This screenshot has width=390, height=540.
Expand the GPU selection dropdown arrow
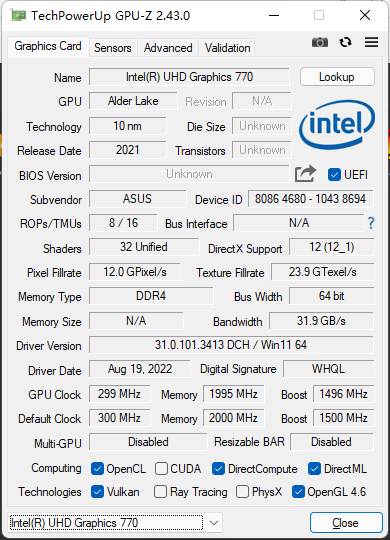[214, 523]
